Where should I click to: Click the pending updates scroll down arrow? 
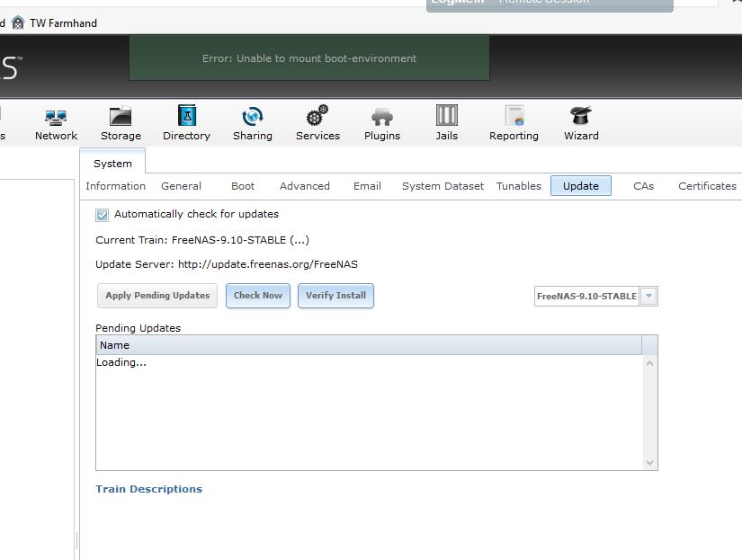coord(649,463)
